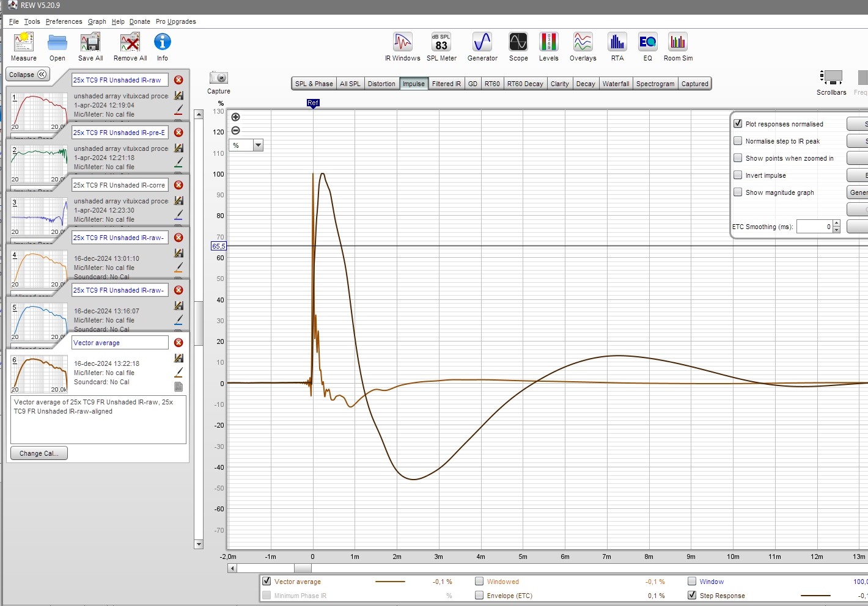868x606 pixels.
Task: Enable the Envelope (ETC) trace
Action: pos(479,595)
